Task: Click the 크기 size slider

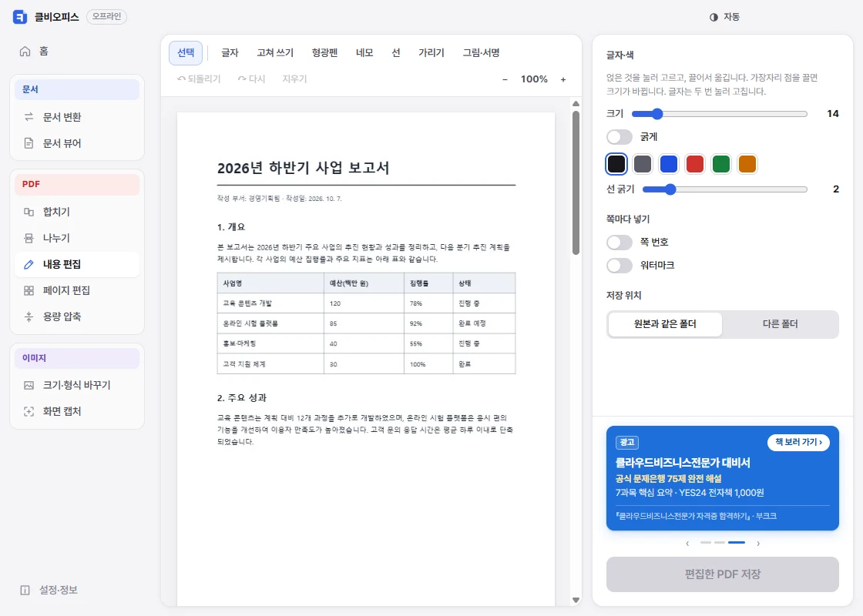Action: (720, 114)
